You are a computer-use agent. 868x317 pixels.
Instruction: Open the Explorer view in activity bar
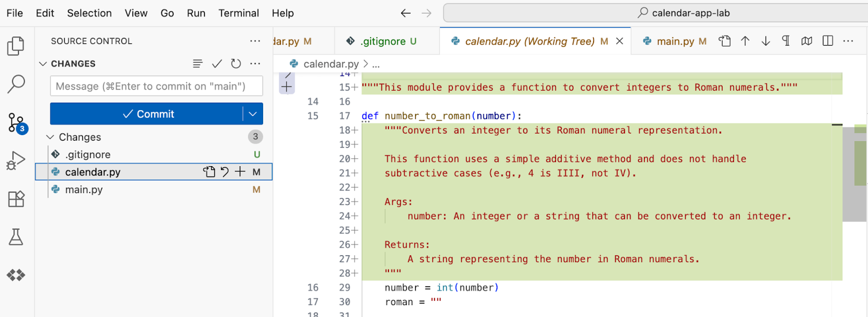(x=16, y=46)
